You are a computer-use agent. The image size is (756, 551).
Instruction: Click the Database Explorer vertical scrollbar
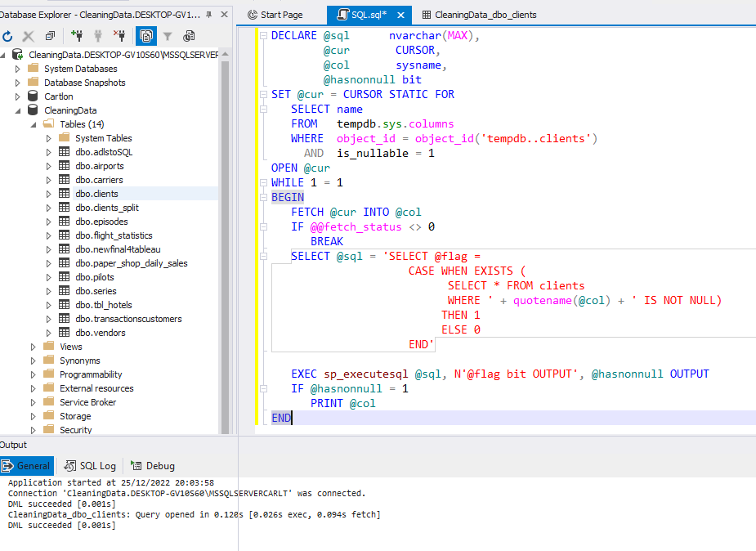pos(225,246)
